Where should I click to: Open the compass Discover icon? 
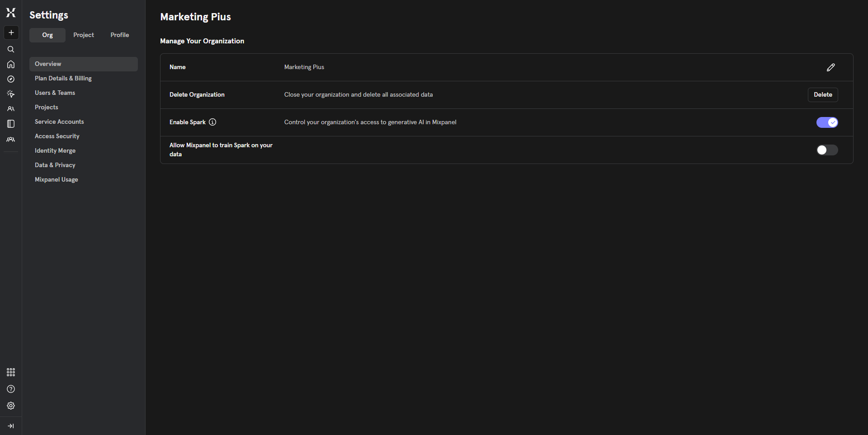[x=11, y=79]
